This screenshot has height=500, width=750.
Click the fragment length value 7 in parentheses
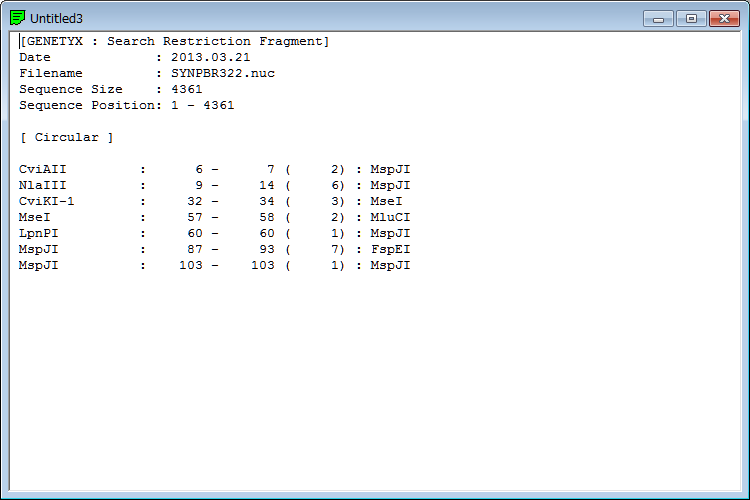(338, 249)
